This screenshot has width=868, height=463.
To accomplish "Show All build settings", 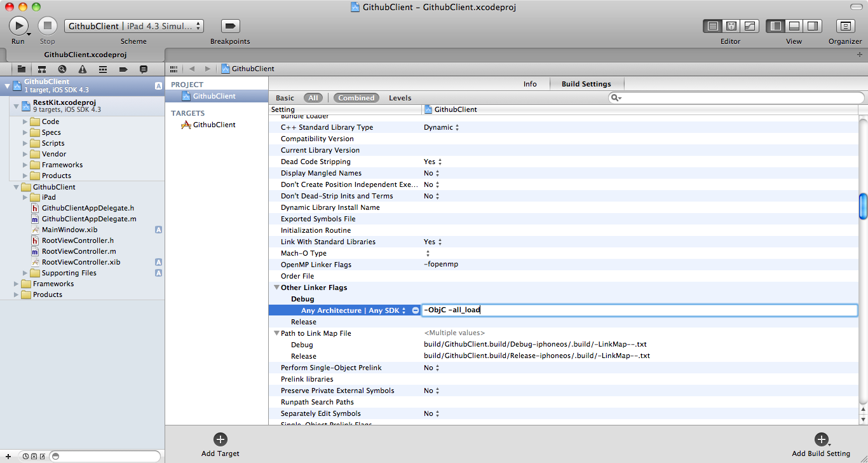I will pyautogui.click(x=313, y=98).
